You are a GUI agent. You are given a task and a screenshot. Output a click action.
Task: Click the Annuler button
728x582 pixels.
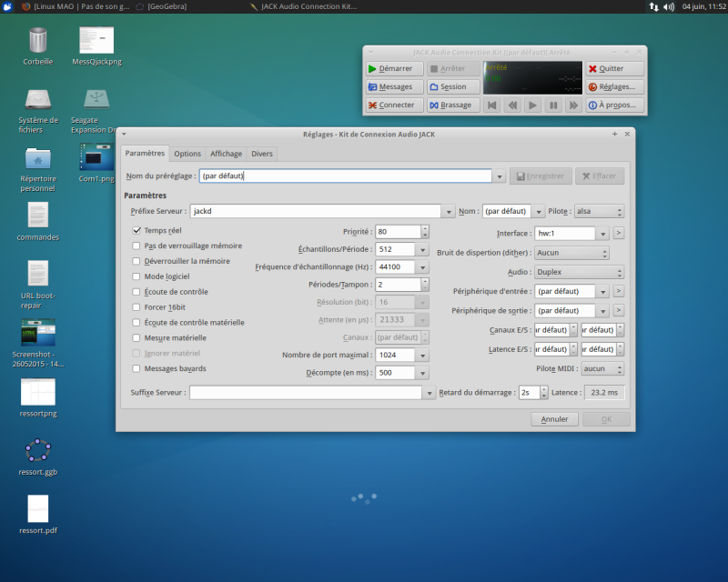tap(554, 419)
